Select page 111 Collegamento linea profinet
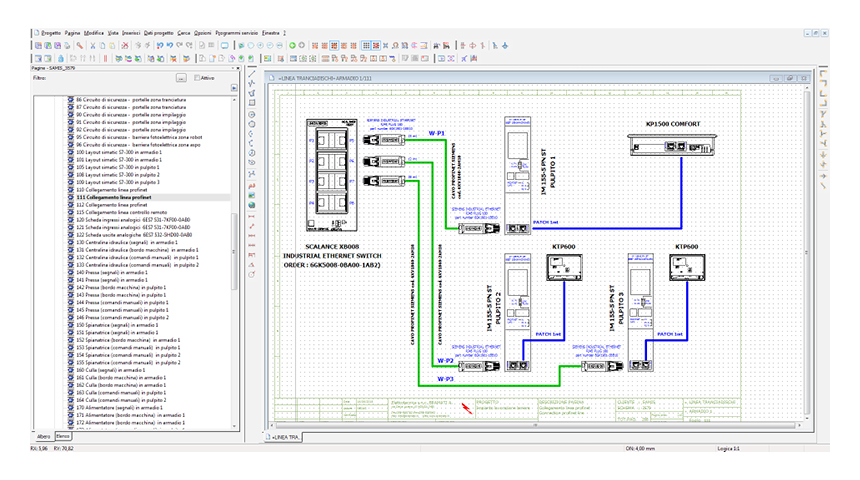Viewport: 860px width, 480px height. point(114,197)
